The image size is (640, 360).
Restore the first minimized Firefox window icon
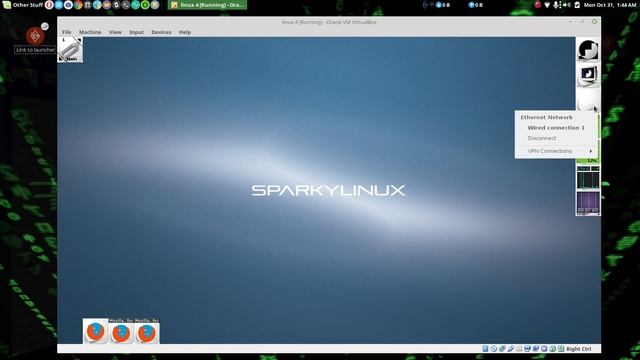(96, 331)
